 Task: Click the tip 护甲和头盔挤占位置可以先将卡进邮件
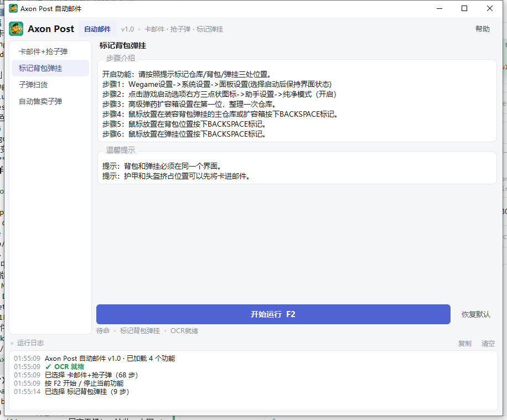(x=176, y=176)
